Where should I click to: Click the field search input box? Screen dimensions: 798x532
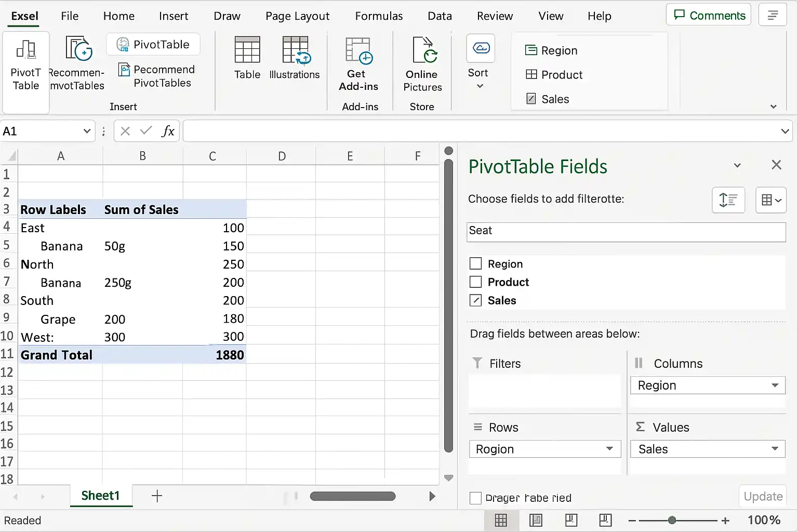click(x=626, y=232)
